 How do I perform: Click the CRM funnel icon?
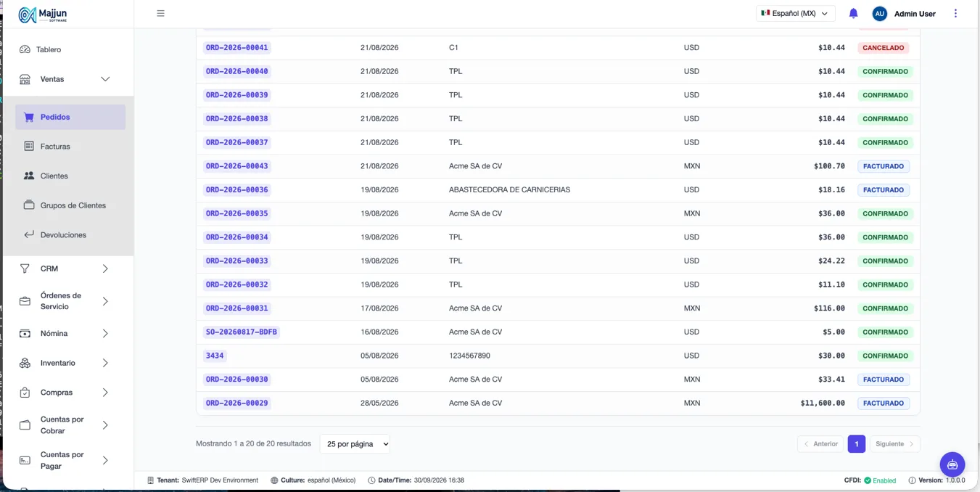click(x=25, y=268)
